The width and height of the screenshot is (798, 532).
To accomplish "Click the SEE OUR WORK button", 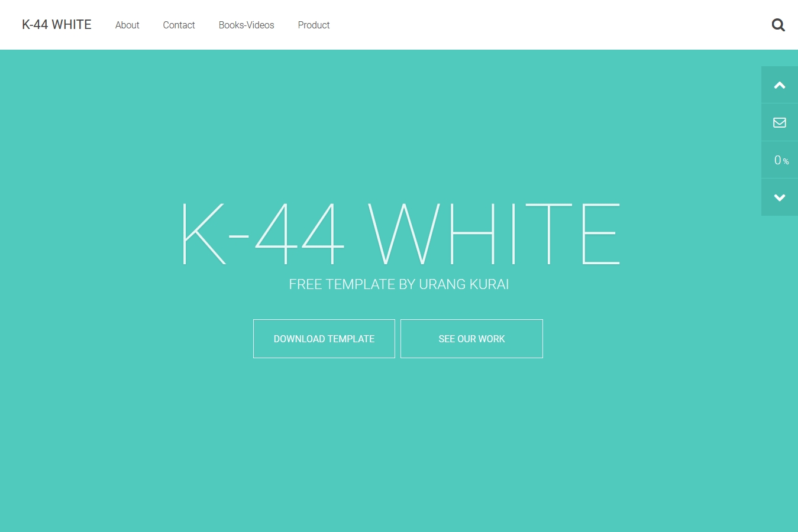I will tap(471, 339).
